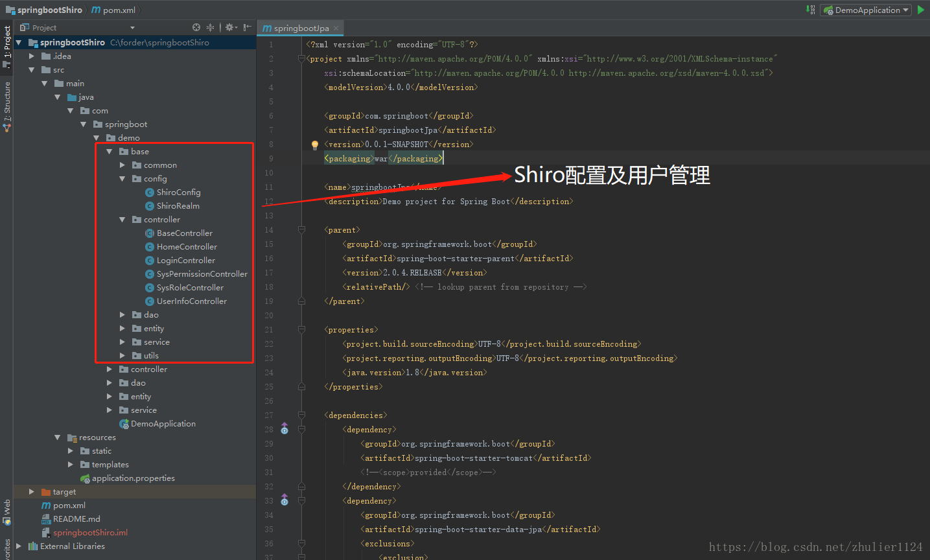Collapse the base package arrow
This screenshot has width=930, height=560.
coord(109,151)
